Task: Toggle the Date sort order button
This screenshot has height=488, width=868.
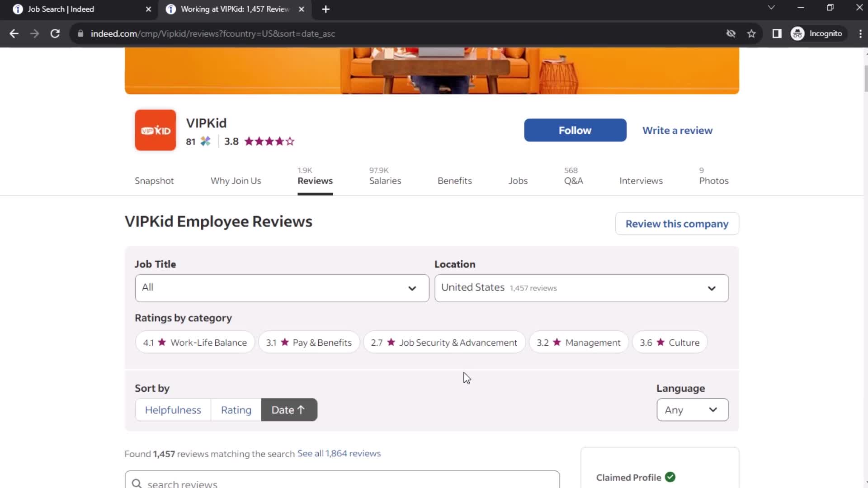Action: pos(289,410)
